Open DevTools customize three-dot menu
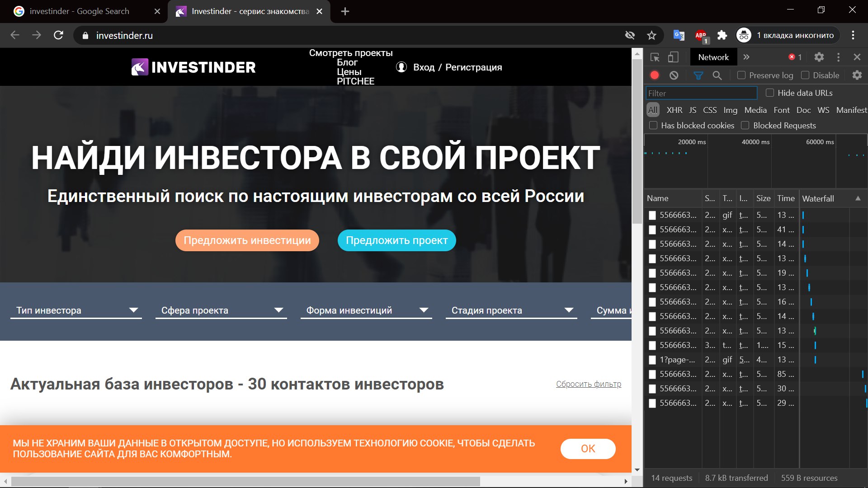 (839, 57)
